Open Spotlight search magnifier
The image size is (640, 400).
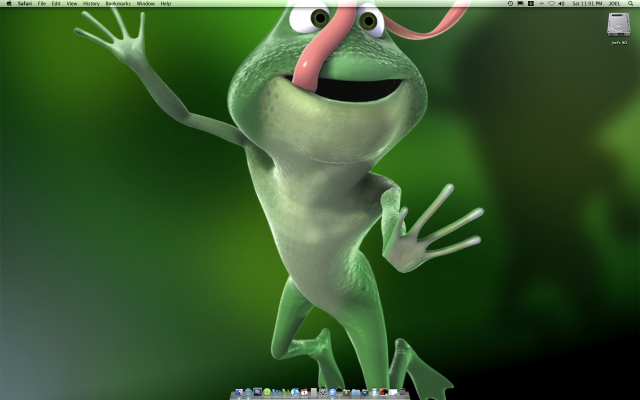pyautogui.click(x=631, y=3)
